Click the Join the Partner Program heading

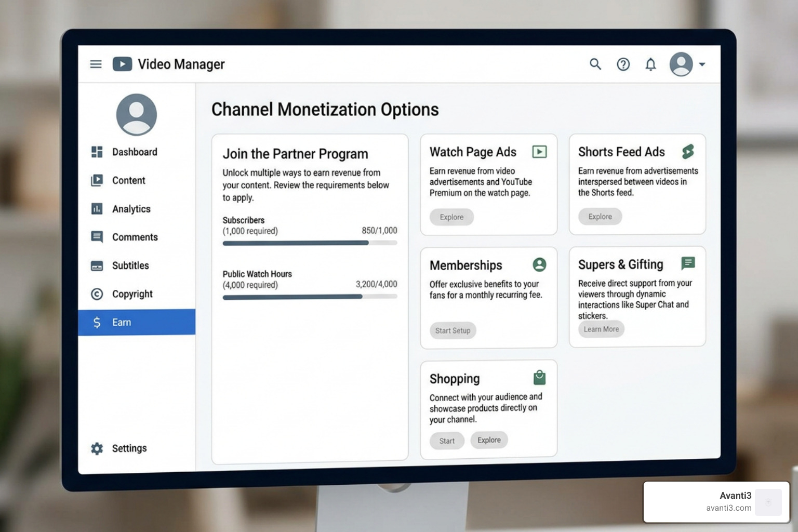pos(295,154)
